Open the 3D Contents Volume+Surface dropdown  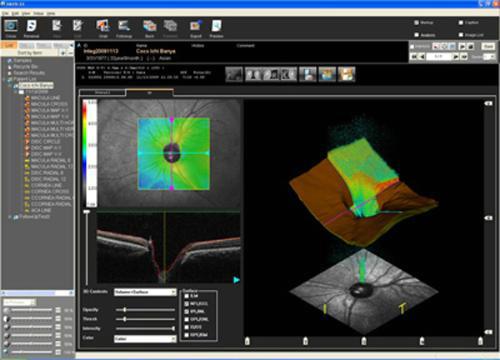(145, 292)
